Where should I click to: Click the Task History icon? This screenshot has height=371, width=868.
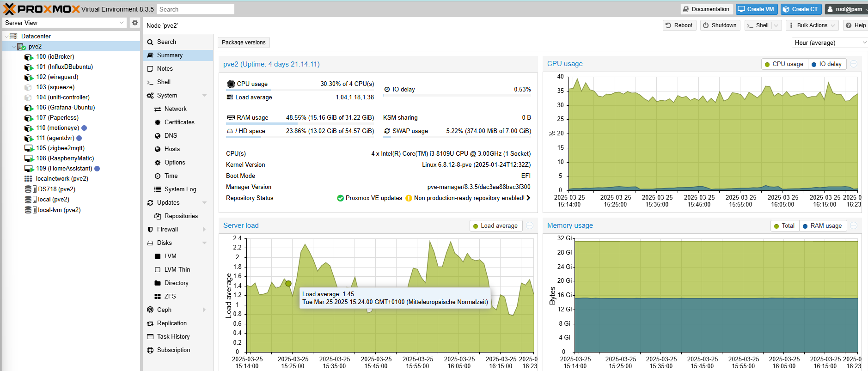point(150,337)
